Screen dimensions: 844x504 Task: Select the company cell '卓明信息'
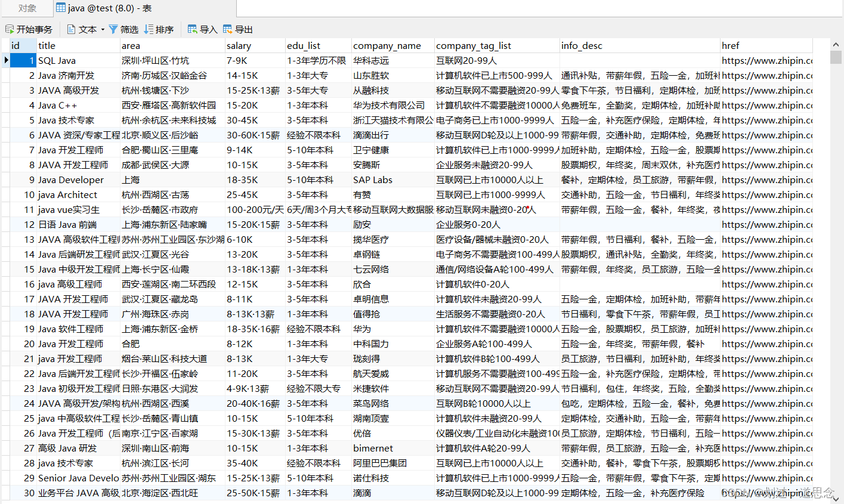coord(393,299)
